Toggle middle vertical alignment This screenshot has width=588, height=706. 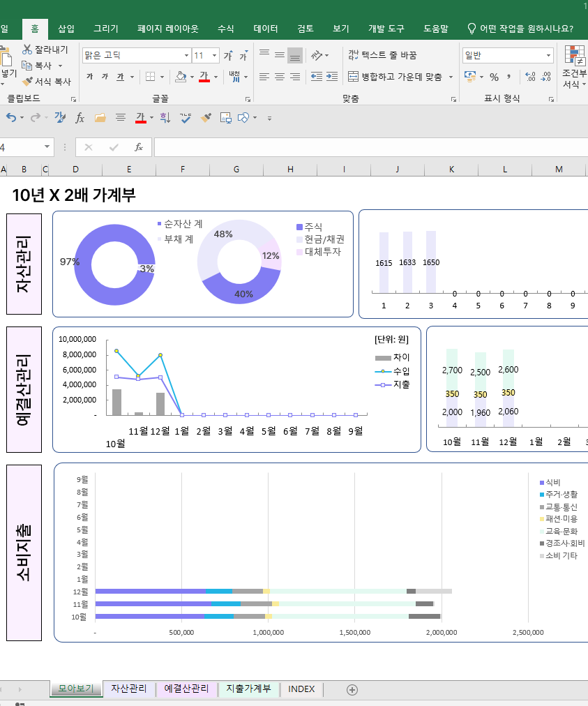[280, 55]
